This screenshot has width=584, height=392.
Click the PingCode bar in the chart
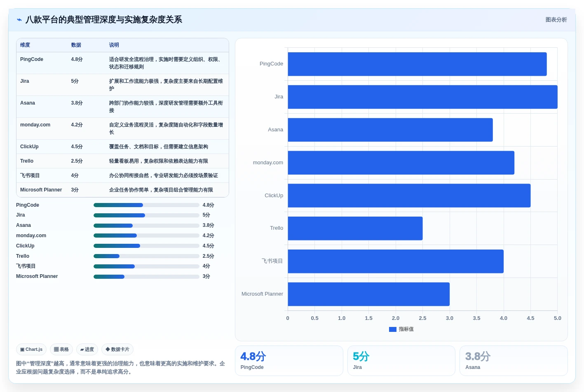[x=417, y=64]
